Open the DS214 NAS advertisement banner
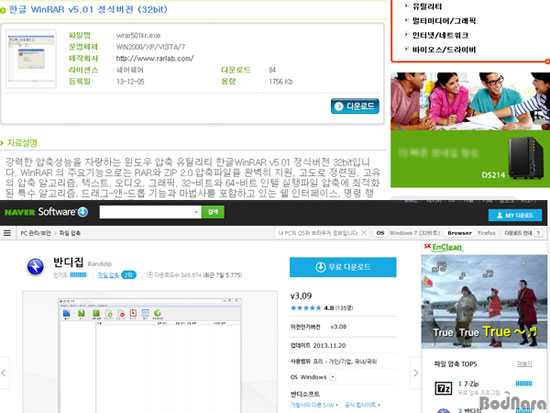 tap(470, 130)
